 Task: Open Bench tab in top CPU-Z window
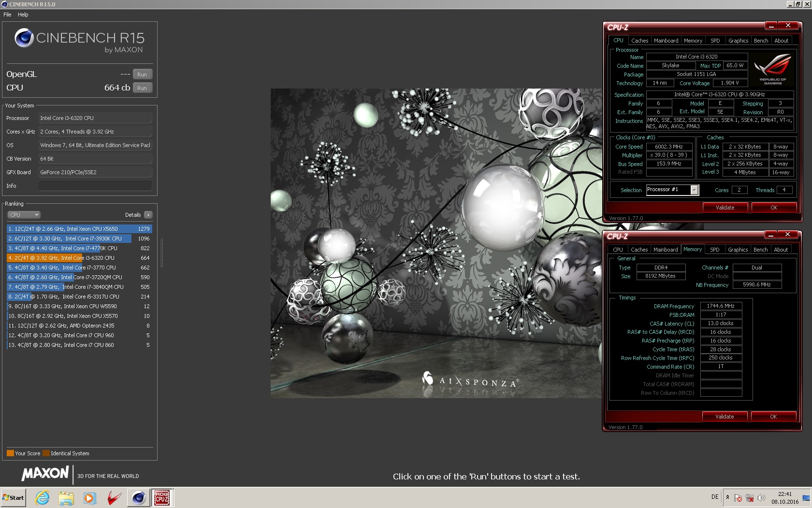[761, 41]
